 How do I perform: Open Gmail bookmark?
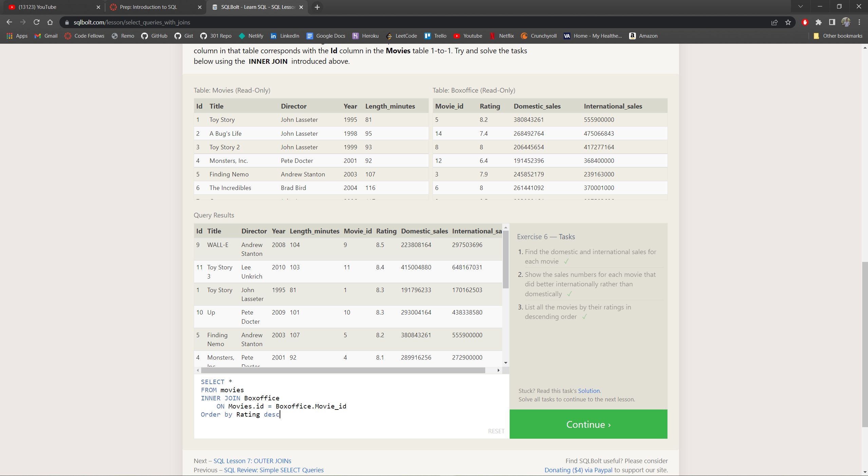(46, 36)
